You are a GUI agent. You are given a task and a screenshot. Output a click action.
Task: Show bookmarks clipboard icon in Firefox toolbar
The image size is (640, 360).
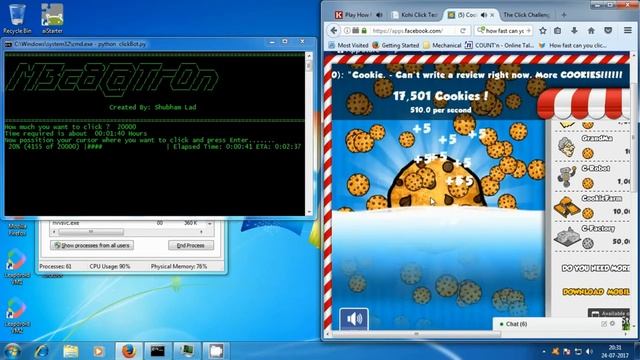(x=558, y=31)
